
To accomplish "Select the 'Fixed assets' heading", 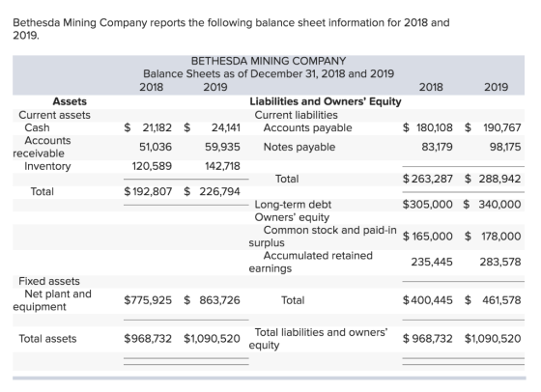I will pyautogui.click(x=49, y=281).
